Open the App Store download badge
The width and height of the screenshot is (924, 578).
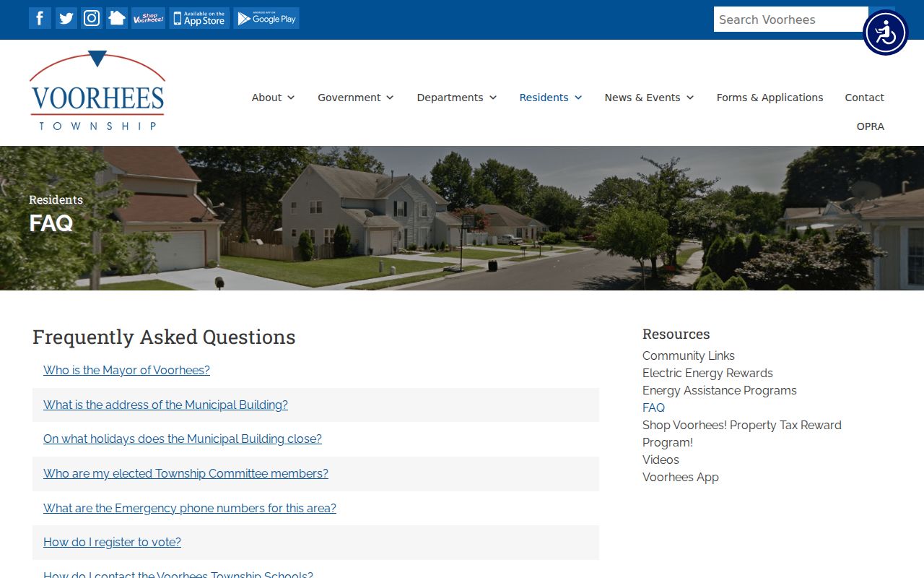199,18
